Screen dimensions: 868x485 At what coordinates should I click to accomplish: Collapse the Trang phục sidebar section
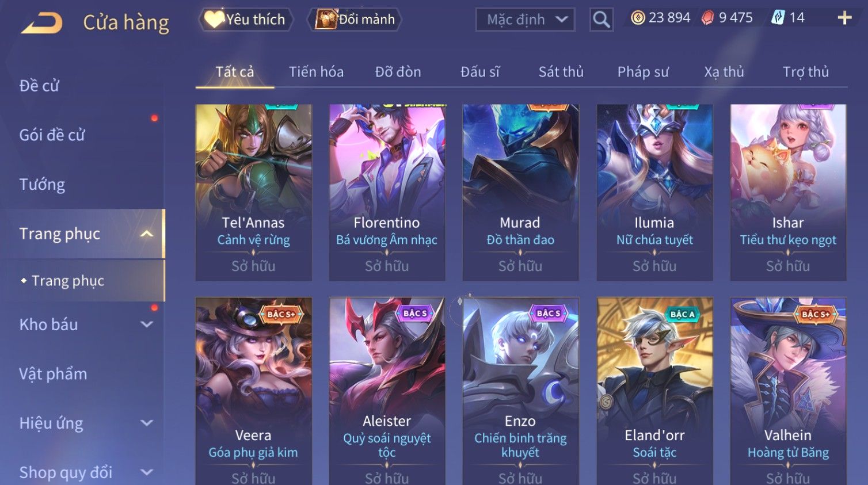147,234
